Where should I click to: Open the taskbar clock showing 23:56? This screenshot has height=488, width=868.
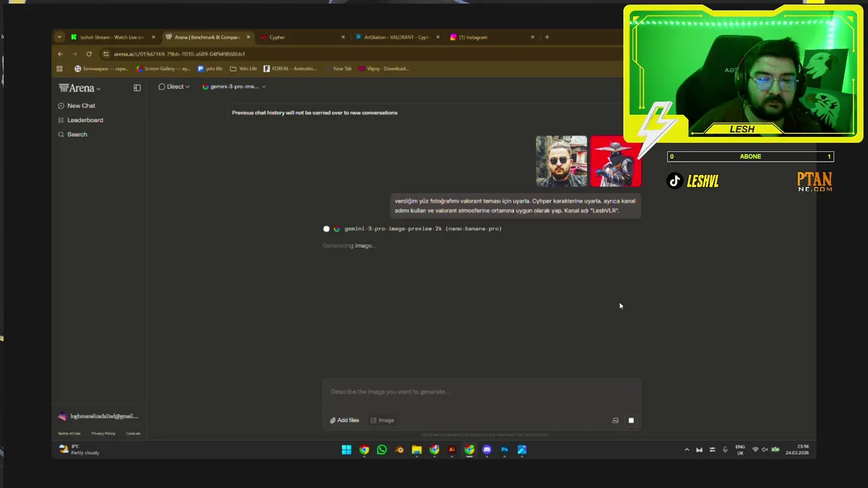pos(797,449)
